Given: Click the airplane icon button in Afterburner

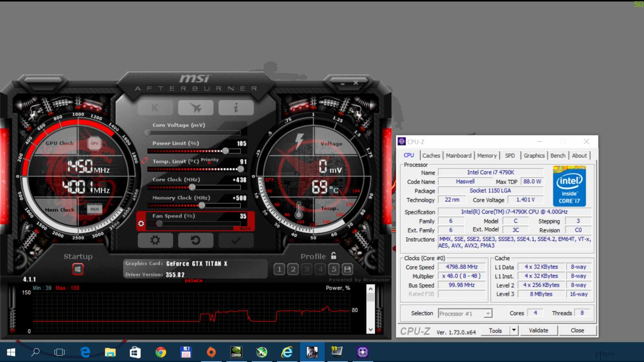Looking at the screenshot, I should (196, 108).
